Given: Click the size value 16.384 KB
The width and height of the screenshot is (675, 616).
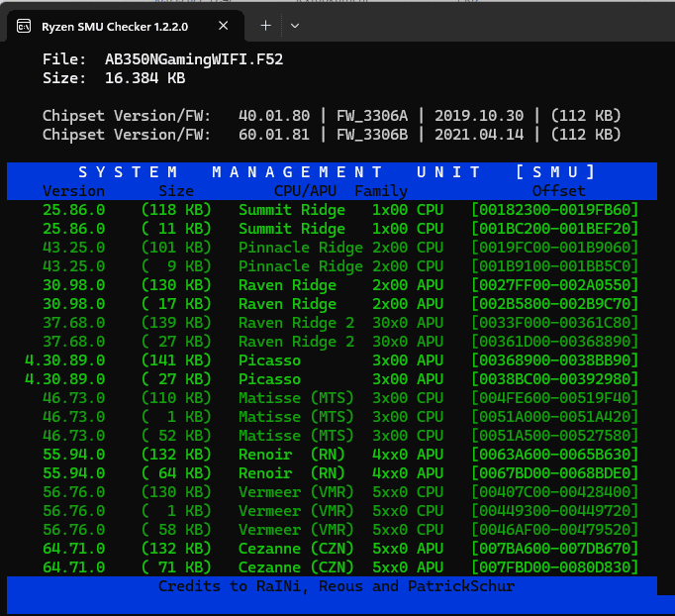Looking at the screenshot, I should coord(145,78).
